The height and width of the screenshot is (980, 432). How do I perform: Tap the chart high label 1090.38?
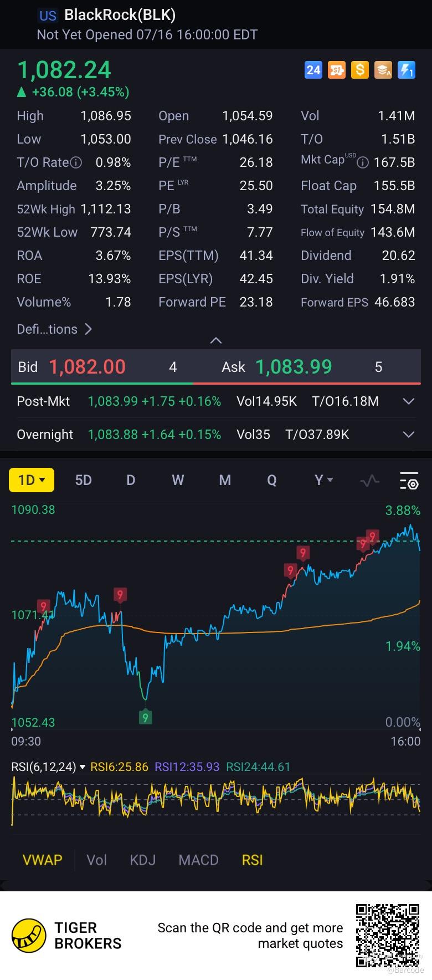(33, 509)
